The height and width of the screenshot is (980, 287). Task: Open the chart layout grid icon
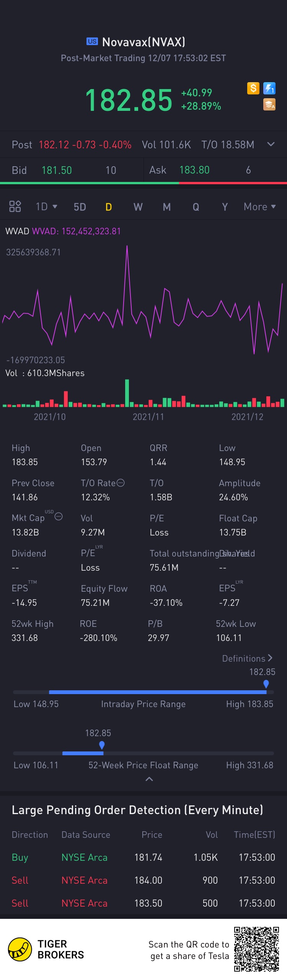15,206
